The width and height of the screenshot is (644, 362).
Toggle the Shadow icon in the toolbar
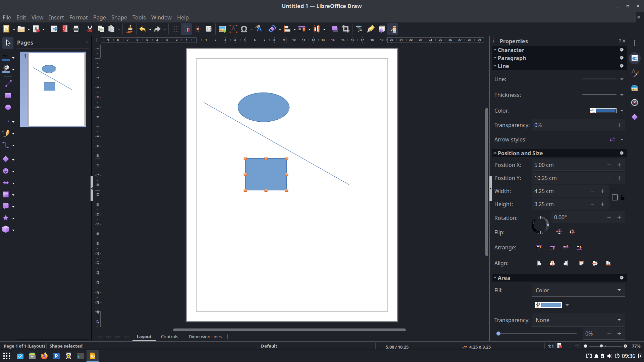click(x=334, y=29)
